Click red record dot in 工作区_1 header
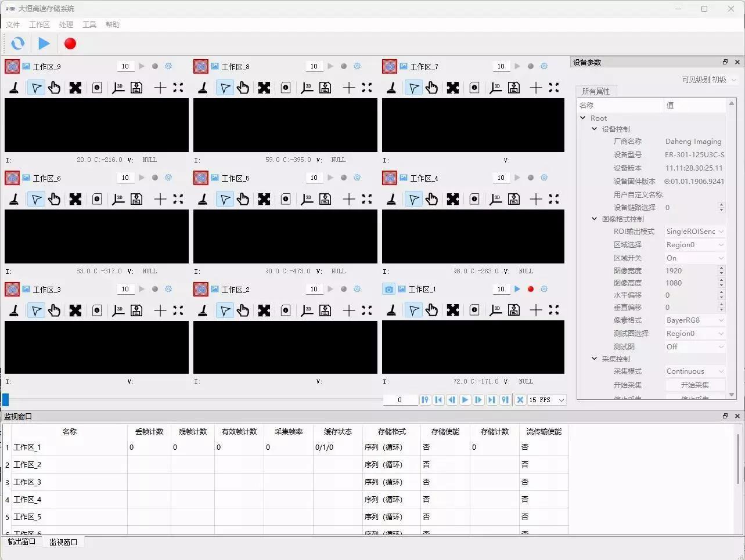The image size is (745, 560). point(531,289)
